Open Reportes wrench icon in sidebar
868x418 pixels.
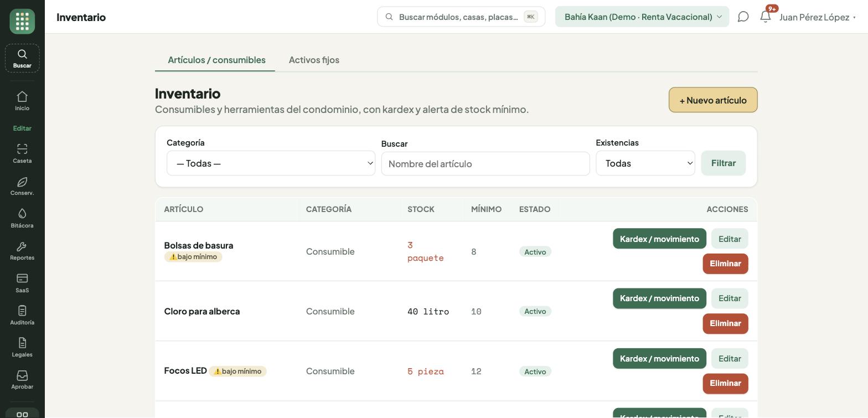[x=22, y=246]
